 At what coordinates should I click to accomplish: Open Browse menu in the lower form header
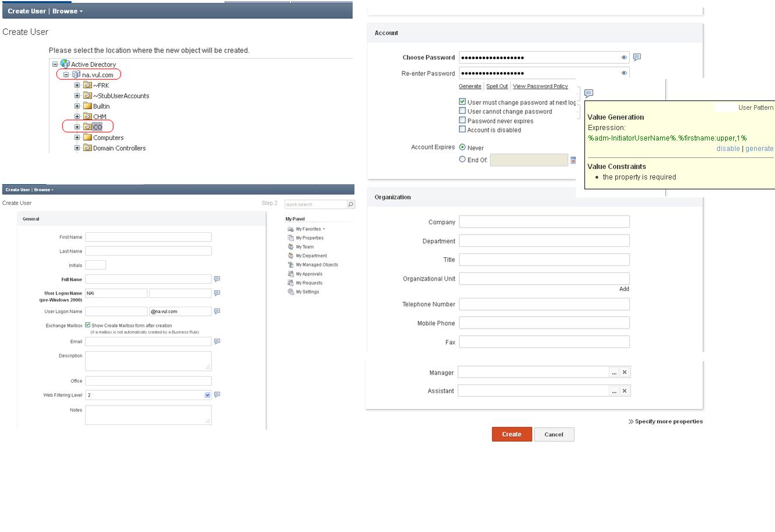[44, 189]
